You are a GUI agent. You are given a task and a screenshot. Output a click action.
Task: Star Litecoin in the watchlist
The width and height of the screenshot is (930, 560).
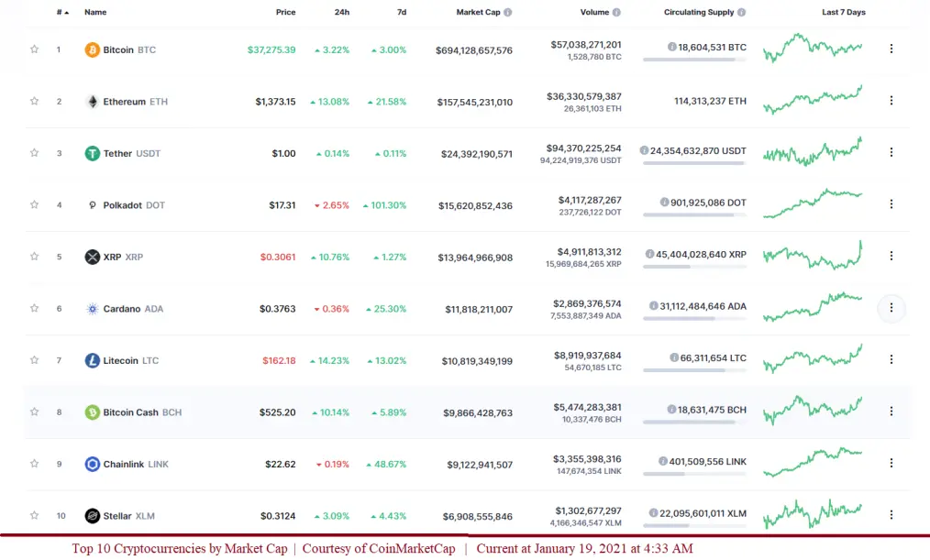35,359
